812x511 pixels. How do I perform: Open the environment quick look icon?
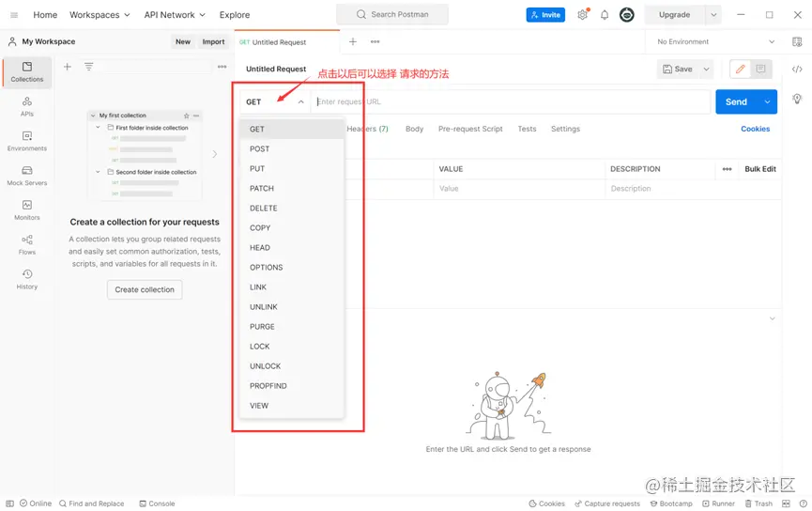[x=797, y=41]
